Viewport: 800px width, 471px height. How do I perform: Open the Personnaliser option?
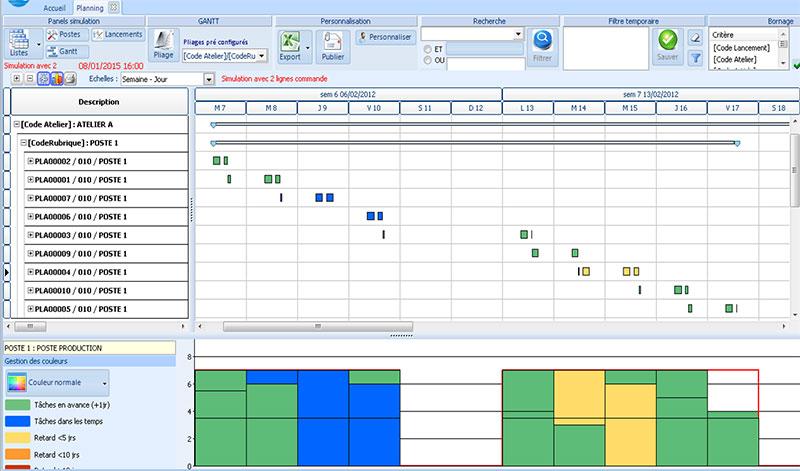pos(386,37)
